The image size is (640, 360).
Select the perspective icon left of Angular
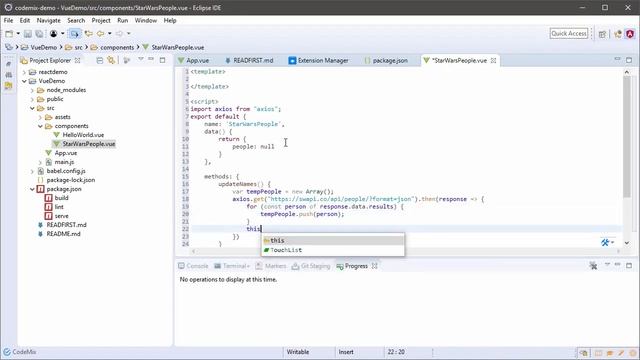point(618,34)
